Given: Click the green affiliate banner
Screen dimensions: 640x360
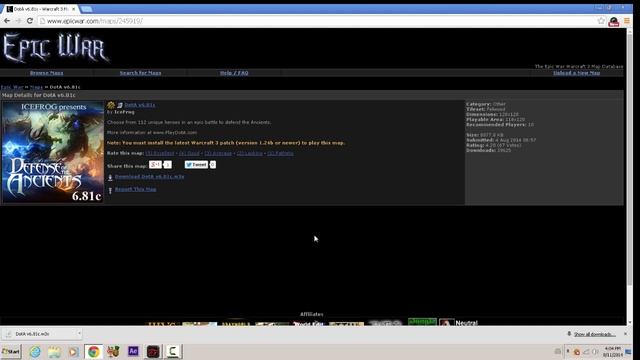Looking at the screenshot, I should click(422, 322).
